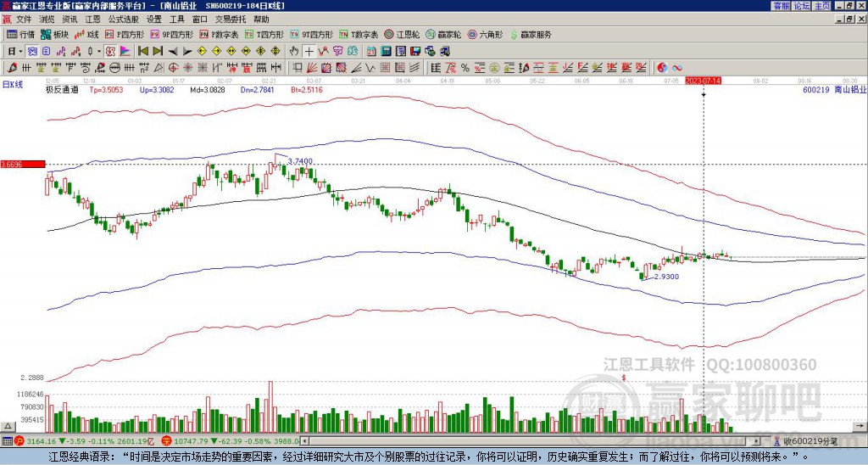Click the horizontal chart scrollbar track
Screen dimensions: 868x465
click(x=542, y=441)
